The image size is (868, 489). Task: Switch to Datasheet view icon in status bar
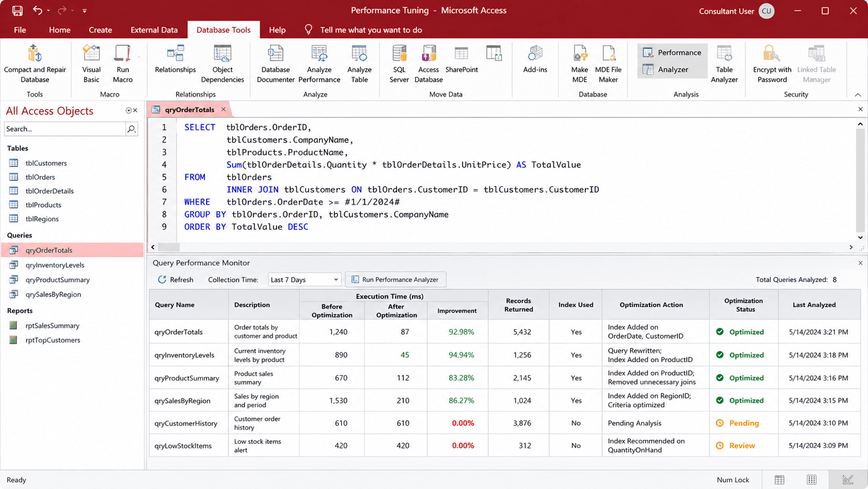coord(780,480)
